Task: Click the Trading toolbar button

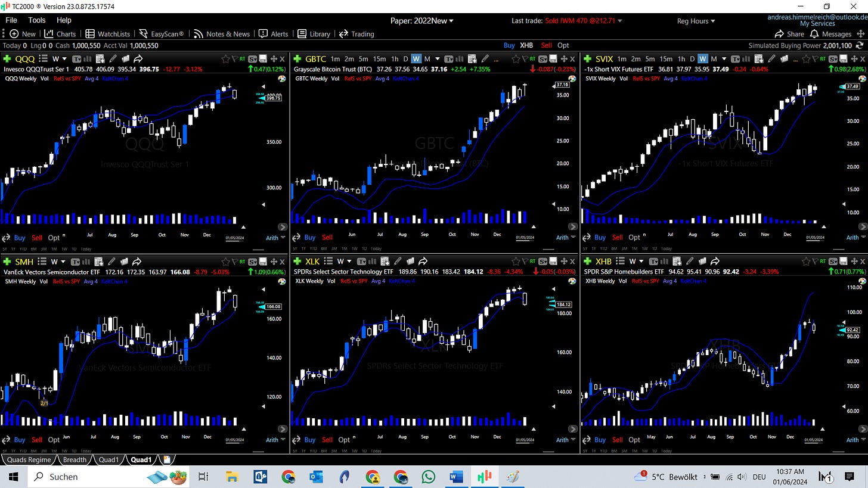Action: click(356, 34)
